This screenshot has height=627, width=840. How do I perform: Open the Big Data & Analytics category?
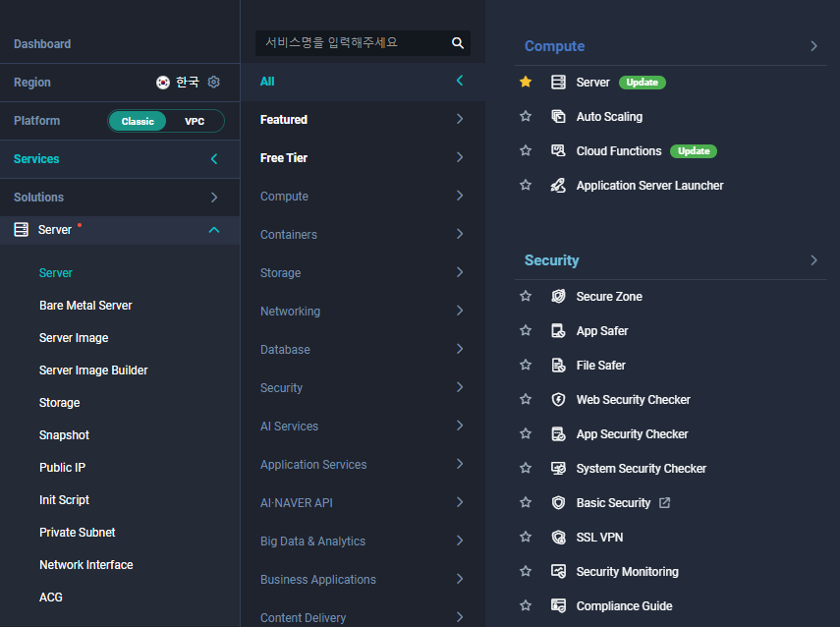363,541
